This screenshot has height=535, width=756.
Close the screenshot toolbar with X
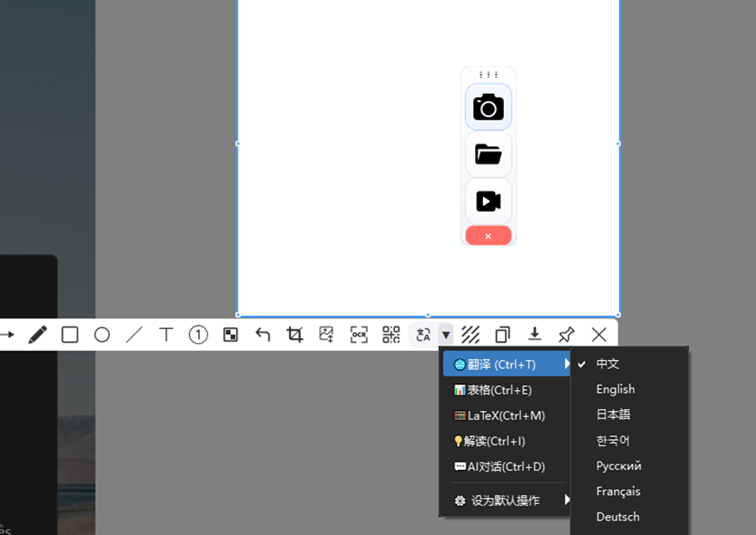[x=598, y=334]
